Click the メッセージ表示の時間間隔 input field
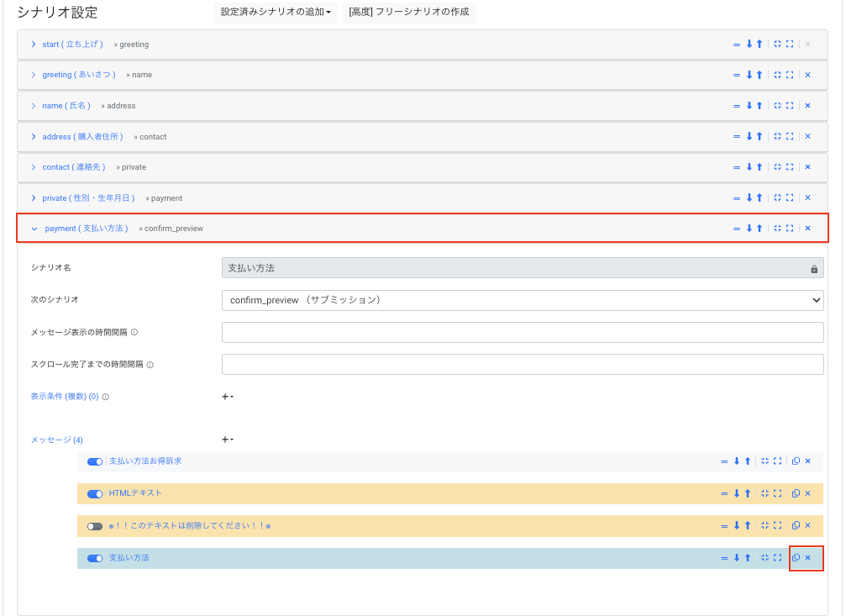 [x=523, y=332]
